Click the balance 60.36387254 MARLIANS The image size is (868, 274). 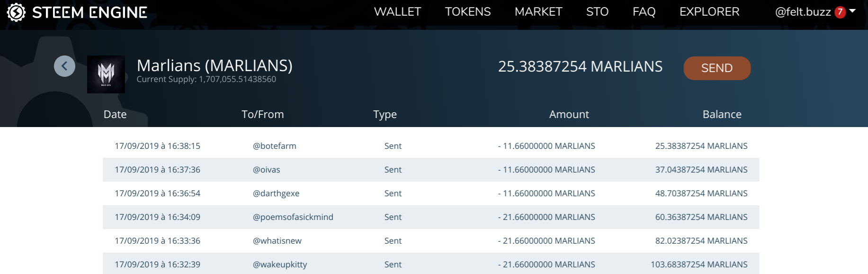click(701, 217)
